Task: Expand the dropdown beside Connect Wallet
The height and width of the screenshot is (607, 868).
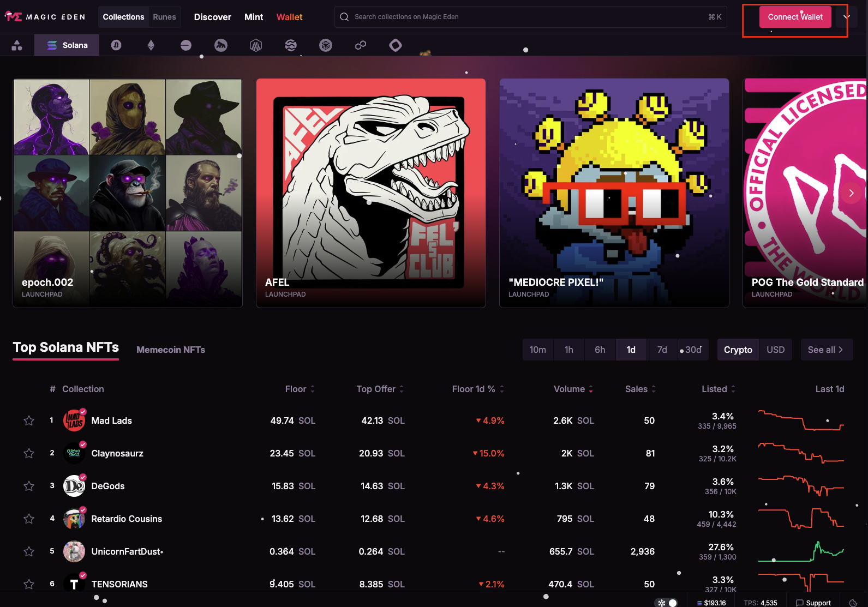Action: click(x=847, y=17)
